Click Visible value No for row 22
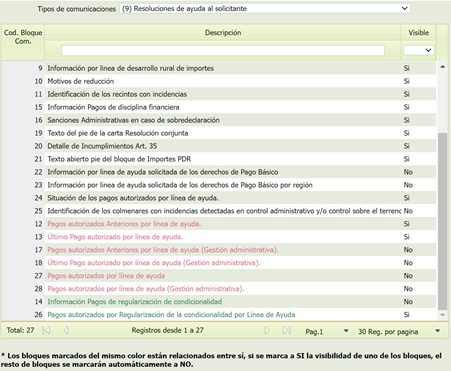 click(408, 172)
